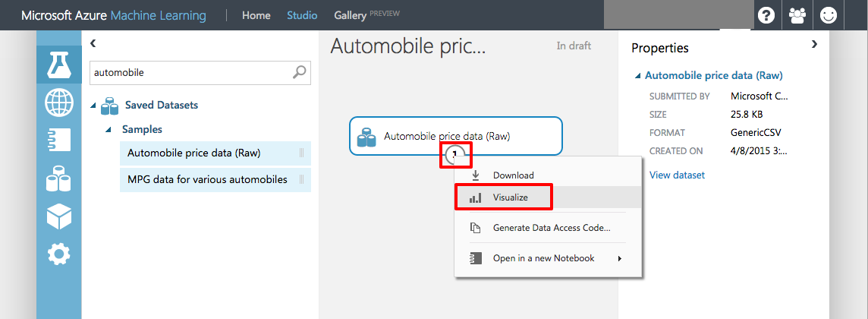Open the Settings gear icon in sidebar

tap(59, 254)
